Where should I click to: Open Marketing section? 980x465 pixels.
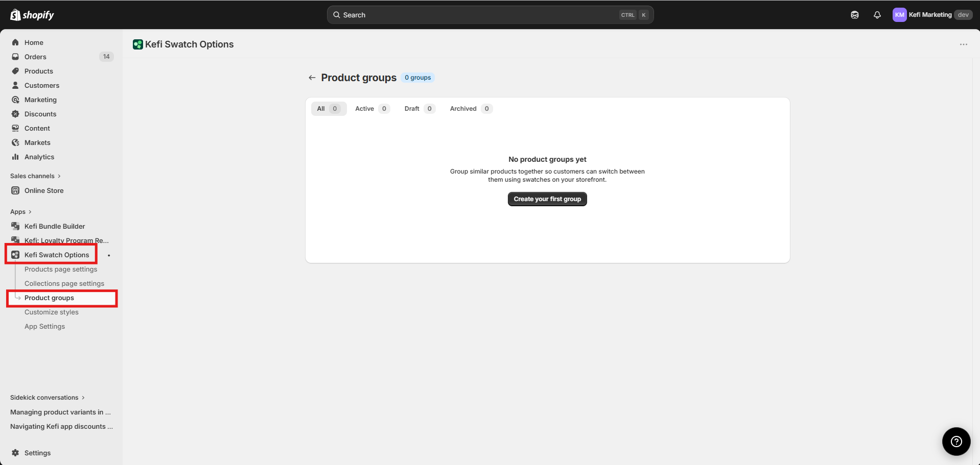[40, 100]
